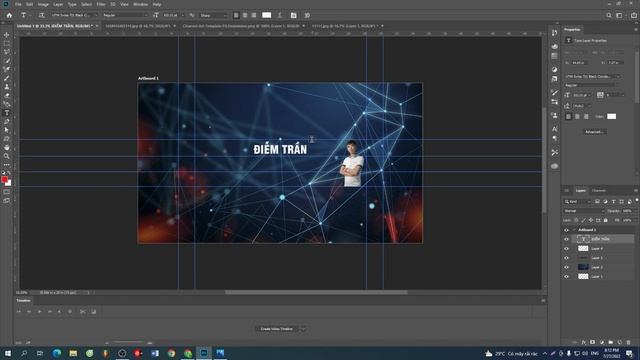Open the blend mode Normal dropdown
The image size is (640, 360).
(584, 211)
